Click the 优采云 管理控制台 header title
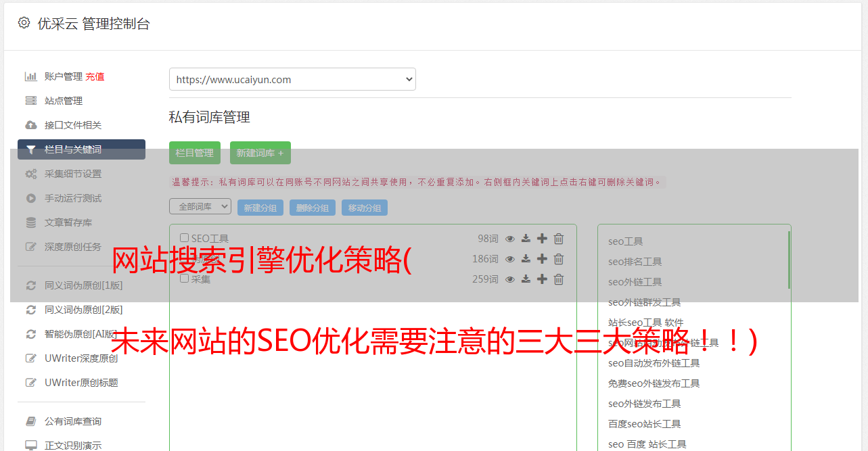The width and height of the screenshot is (868, 451). 93,24
